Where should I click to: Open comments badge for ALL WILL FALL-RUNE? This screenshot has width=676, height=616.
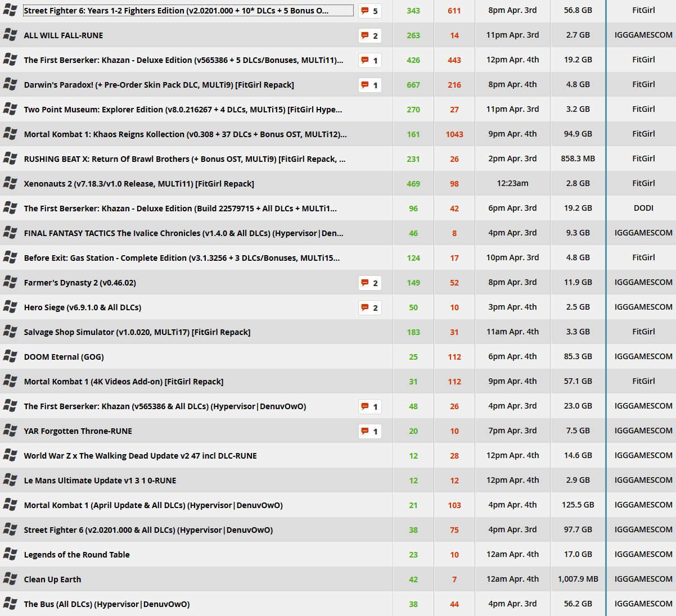pos(370,35)
